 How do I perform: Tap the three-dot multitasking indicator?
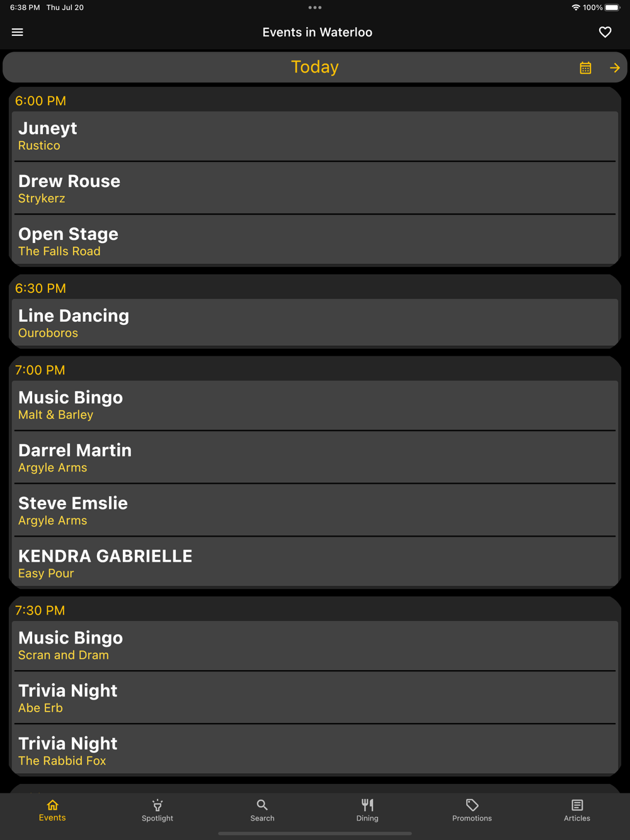(315, 8)
